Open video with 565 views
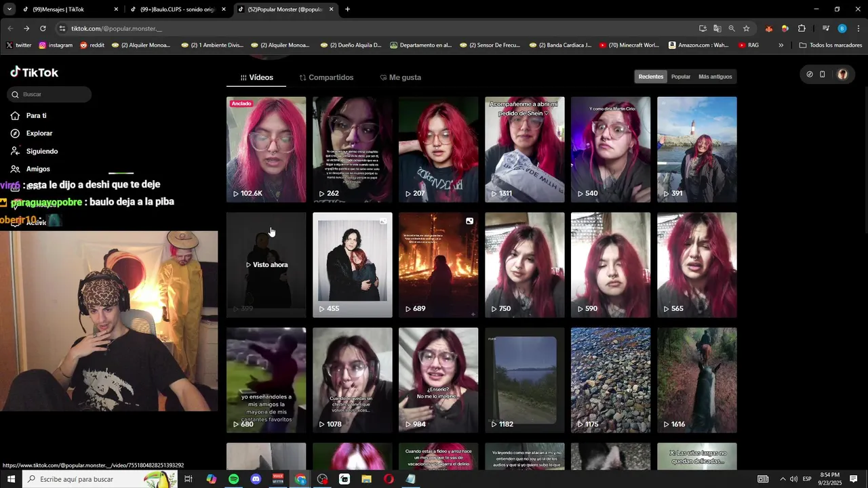 point(696,265)
